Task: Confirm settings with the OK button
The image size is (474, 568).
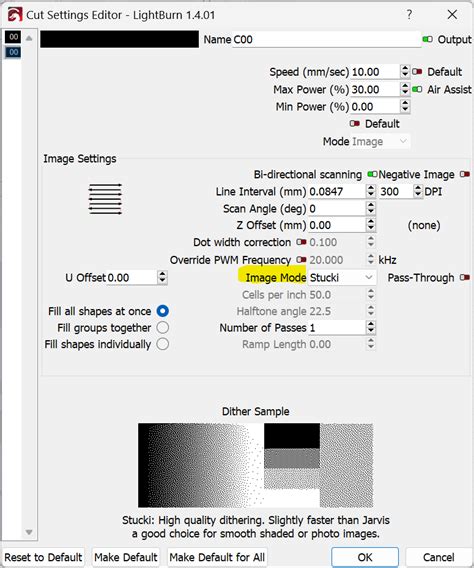Action: [x=365, y=557]
